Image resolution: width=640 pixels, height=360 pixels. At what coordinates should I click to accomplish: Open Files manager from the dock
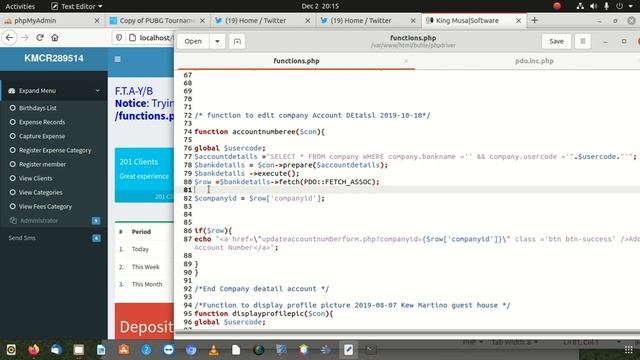78,350
